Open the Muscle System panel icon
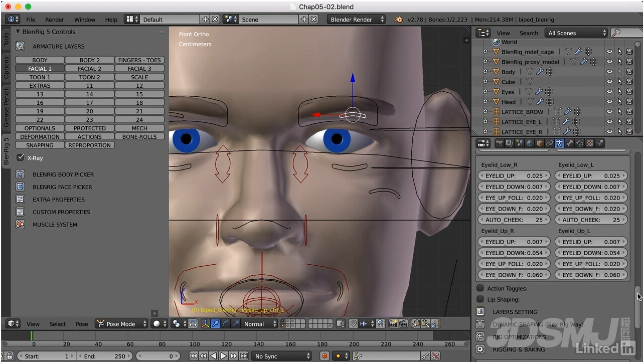 click(x=20, y=225)
